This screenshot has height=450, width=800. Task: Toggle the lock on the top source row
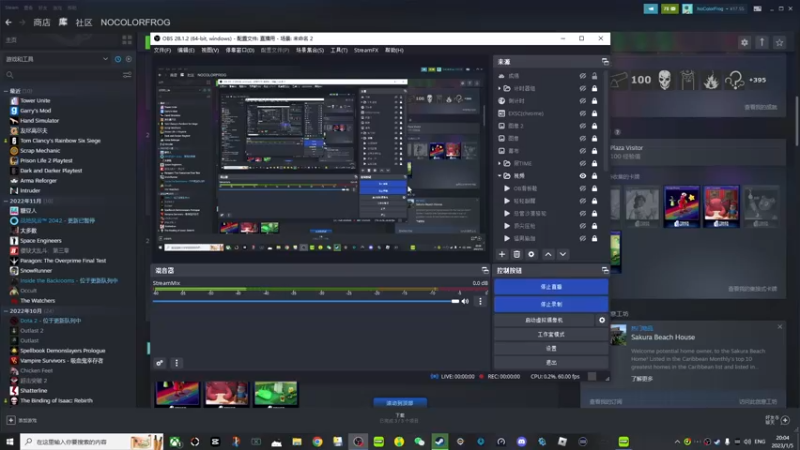click(x=594, y=76)
